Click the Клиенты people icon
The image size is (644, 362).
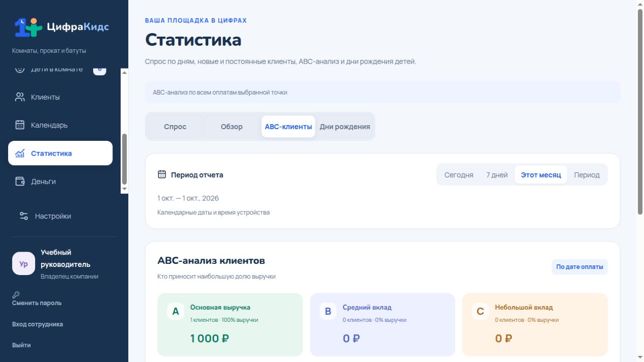(x=20, y=97)
